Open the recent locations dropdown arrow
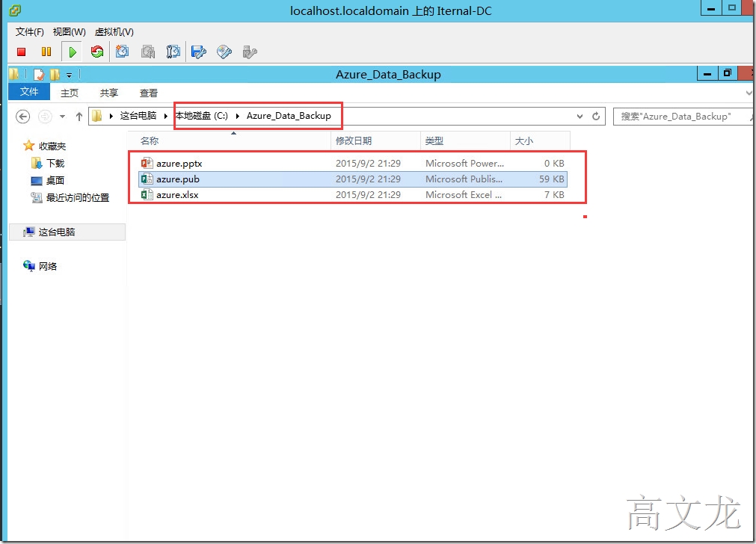 pos(62,117)
